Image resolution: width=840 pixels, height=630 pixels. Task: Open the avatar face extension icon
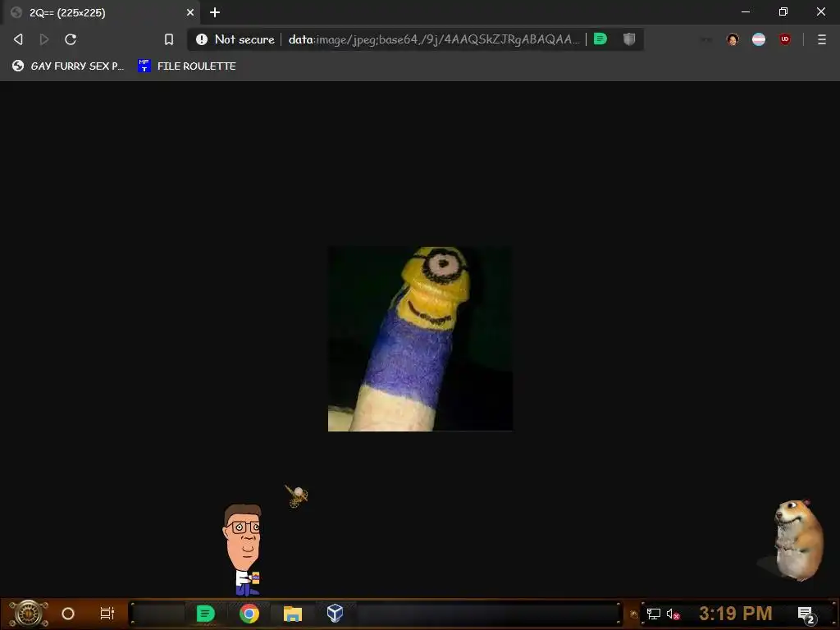733,39
